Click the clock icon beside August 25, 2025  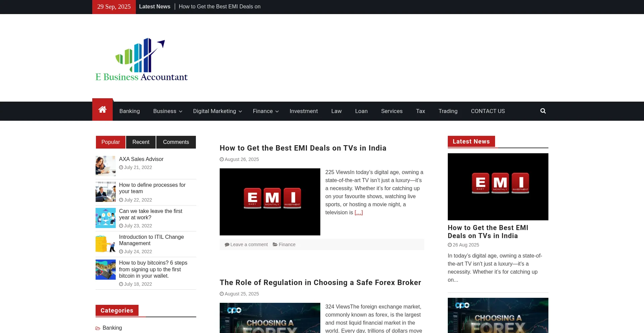pos(222,294)
